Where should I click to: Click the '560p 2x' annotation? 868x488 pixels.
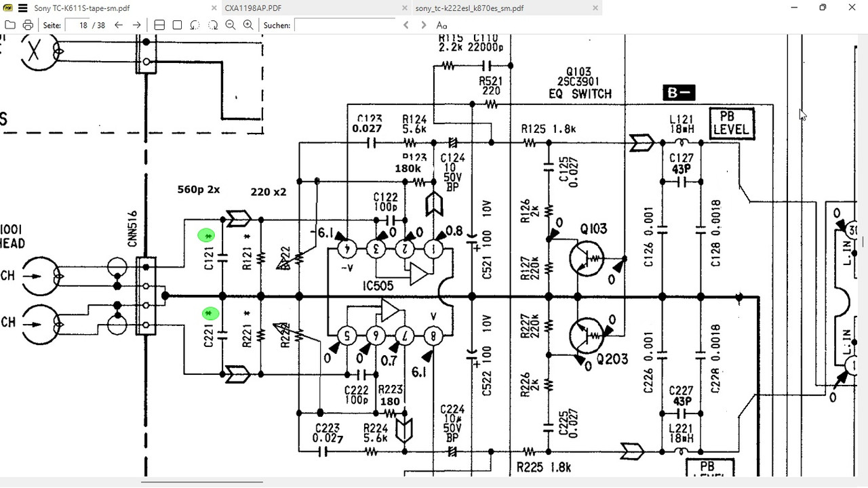pos(199,190)
